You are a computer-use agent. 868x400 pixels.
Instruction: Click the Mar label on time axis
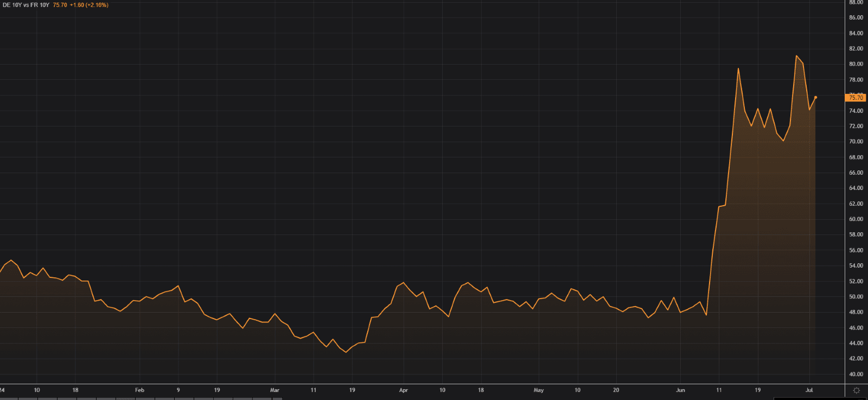pos(275,390)
